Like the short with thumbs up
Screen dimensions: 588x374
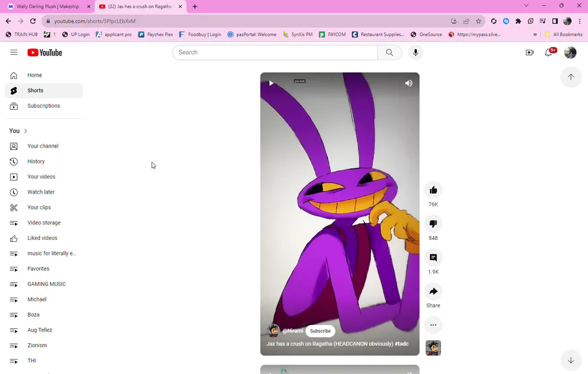click(x=433, y=190)
